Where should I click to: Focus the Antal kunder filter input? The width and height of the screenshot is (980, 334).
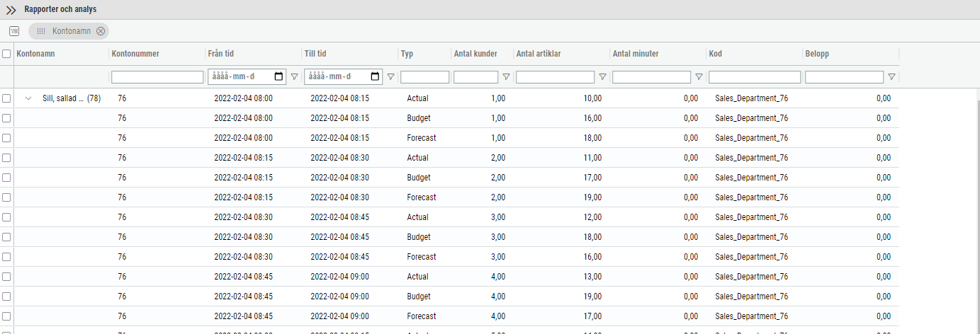point(475,77)
